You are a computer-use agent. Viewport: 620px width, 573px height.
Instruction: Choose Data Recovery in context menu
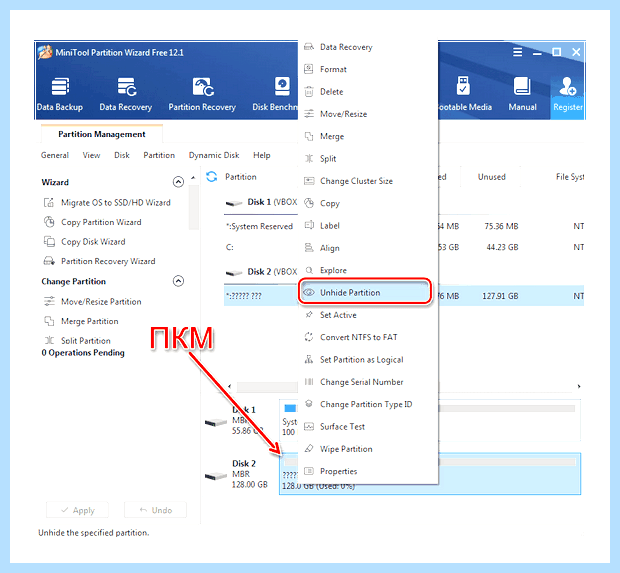coord(368,47)
